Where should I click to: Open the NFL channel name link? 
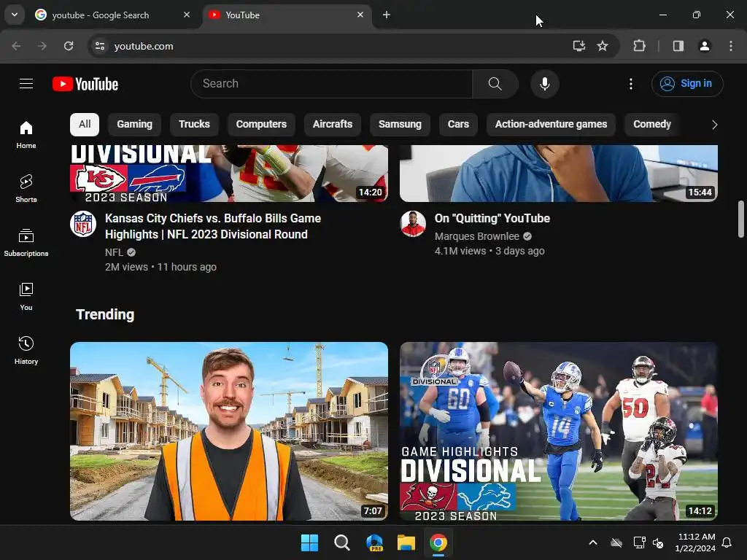coord(114,252)
